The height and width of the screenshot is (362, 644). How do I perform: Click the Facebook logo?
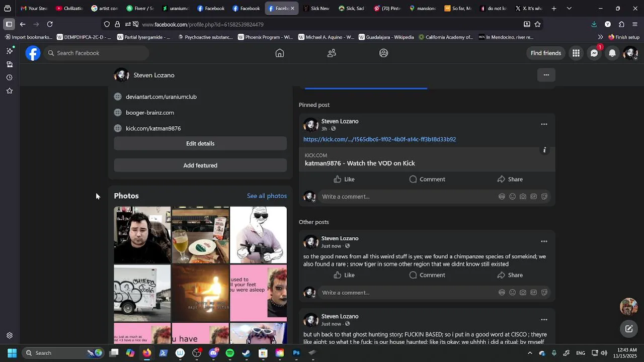(33, 53)
